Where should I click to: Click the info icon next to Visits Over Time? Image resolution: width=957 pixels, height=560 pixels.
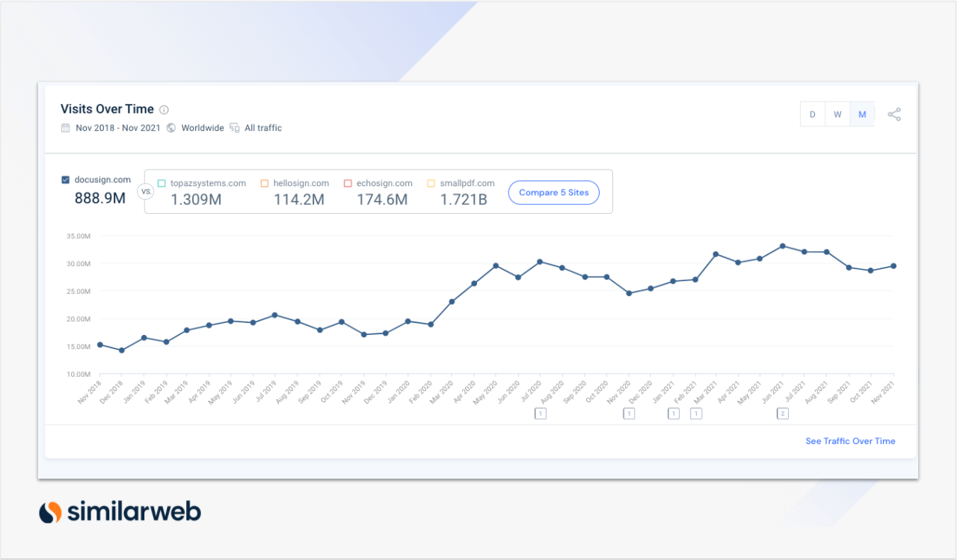[164, 109]
